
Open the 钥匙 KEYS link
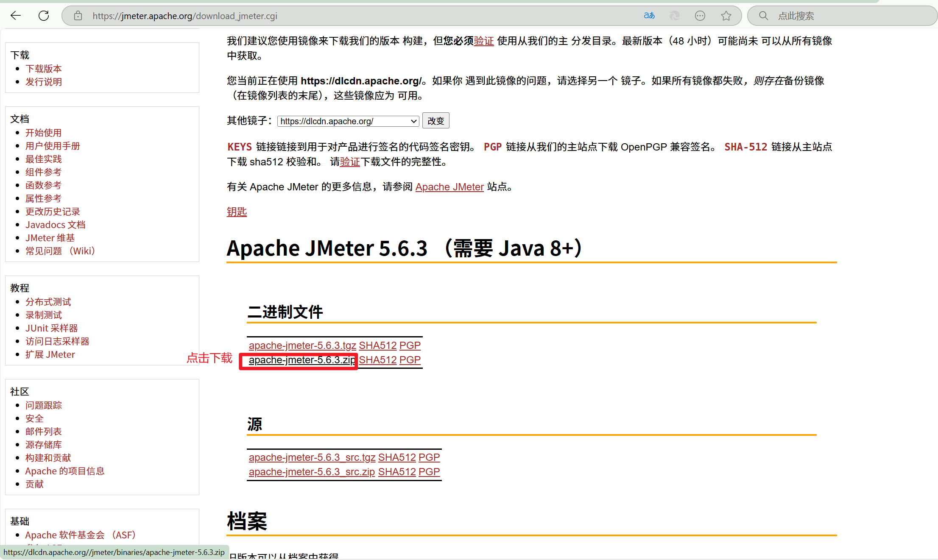(x=237, y=212)
